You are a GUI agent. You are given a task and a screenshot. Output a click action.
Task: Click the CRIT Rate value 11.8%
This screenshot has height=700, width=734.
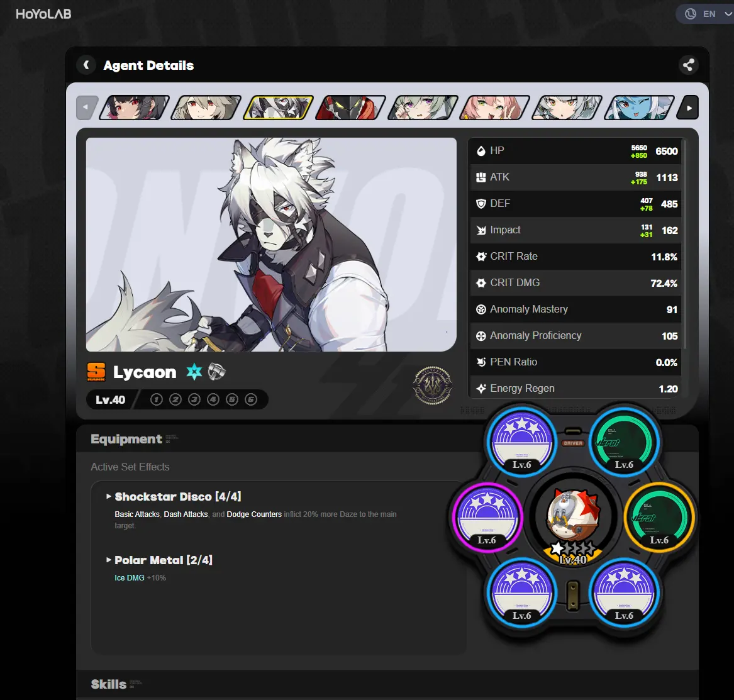coord(664,257)
